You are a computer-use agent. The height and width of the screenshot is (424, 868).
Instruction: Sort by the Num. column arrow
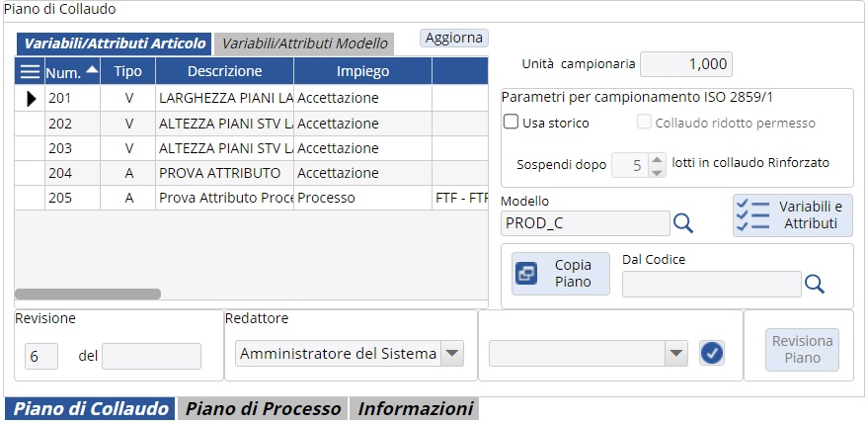point(92,70)
